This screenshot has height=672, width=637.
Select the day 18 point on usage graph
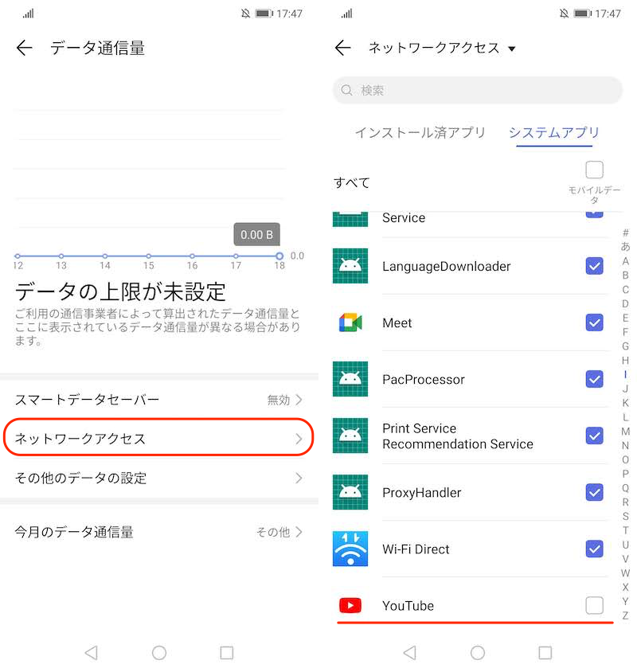coord(279,256)
